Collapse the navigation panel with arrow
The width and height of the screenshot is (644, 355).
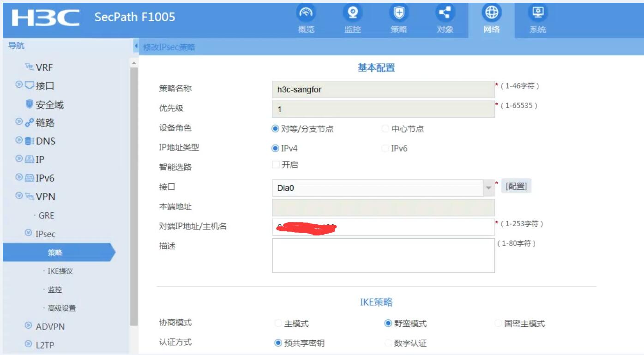point(137,47)
